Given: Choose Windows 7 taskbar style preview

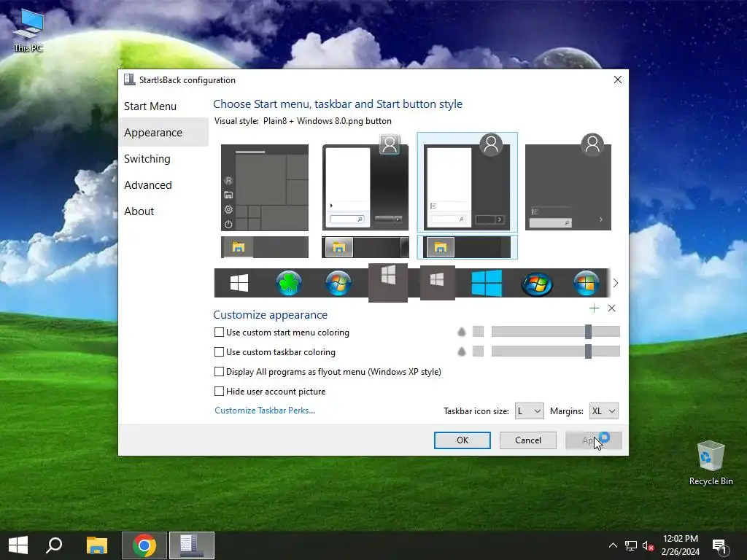Looking at the screenshot, I should coord(365,247).
